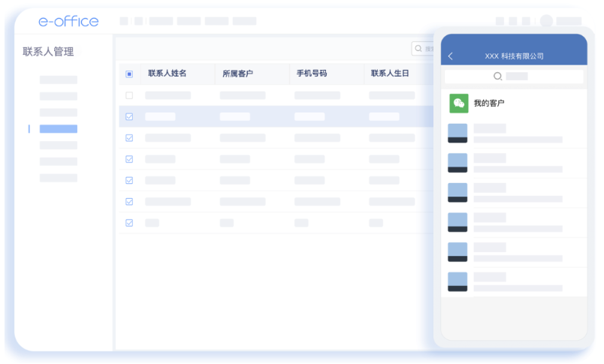Check the unchecked checkbox in first table row
The image size is (604, 364).
129,95
